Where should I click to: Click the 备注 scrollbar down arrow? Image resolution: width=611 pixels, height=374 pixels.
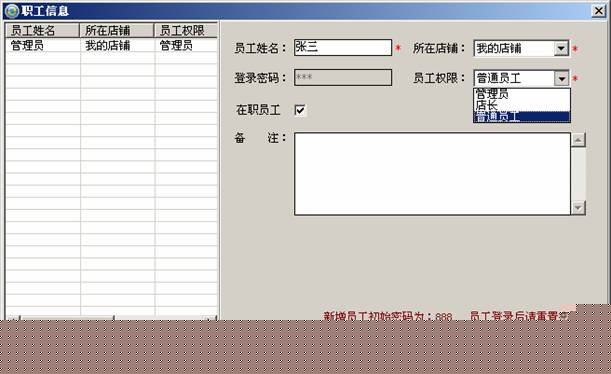tap(578, 208)
